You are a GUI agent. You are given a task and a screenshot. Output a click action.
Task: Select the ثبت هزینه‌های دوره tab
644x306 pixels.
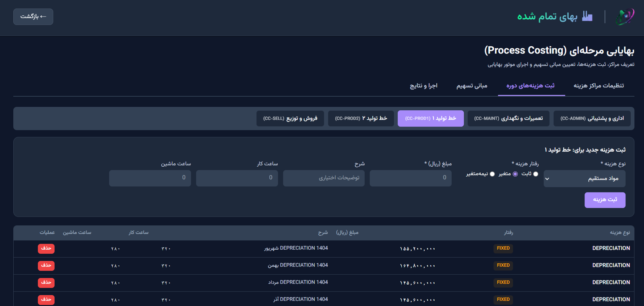530,85
